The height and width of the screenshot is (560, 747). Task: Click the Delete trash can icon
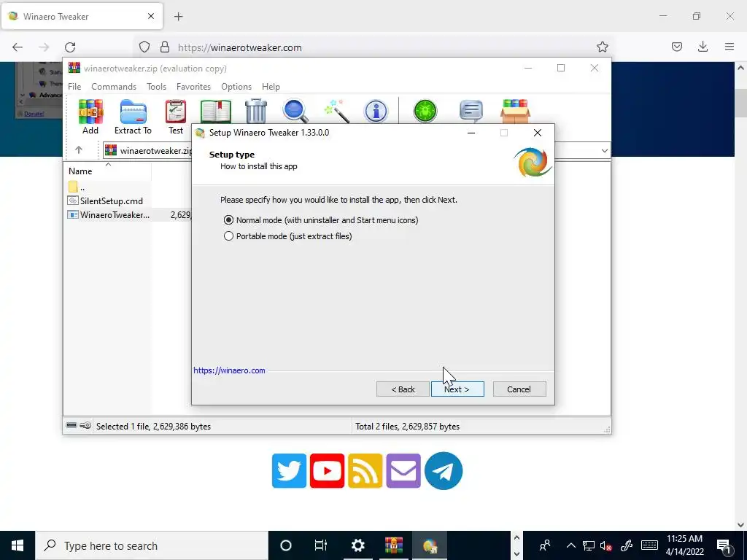256,111
